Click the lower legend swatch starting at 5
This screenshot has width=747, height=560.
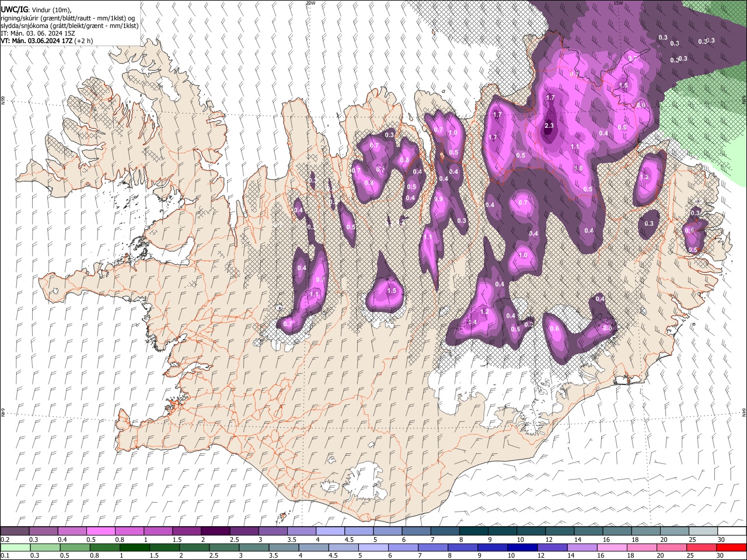tap(373, 547)
